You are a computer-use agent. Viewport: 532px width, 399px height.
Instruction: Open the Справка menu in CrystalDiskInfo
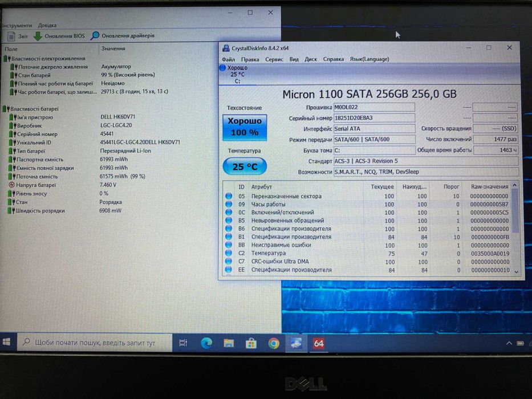click(x=333, y=59)
